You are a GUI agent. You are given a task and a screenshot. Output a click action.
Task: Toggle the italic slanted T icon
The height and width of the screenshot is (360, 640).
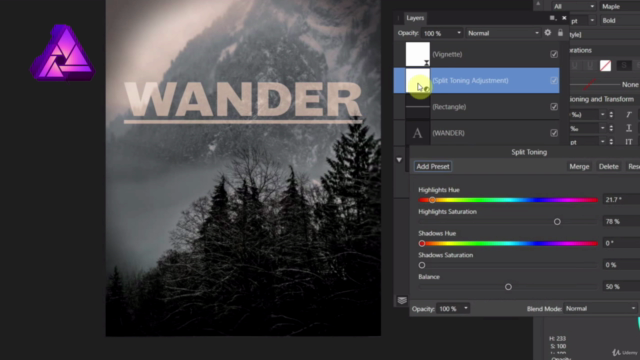629,115
